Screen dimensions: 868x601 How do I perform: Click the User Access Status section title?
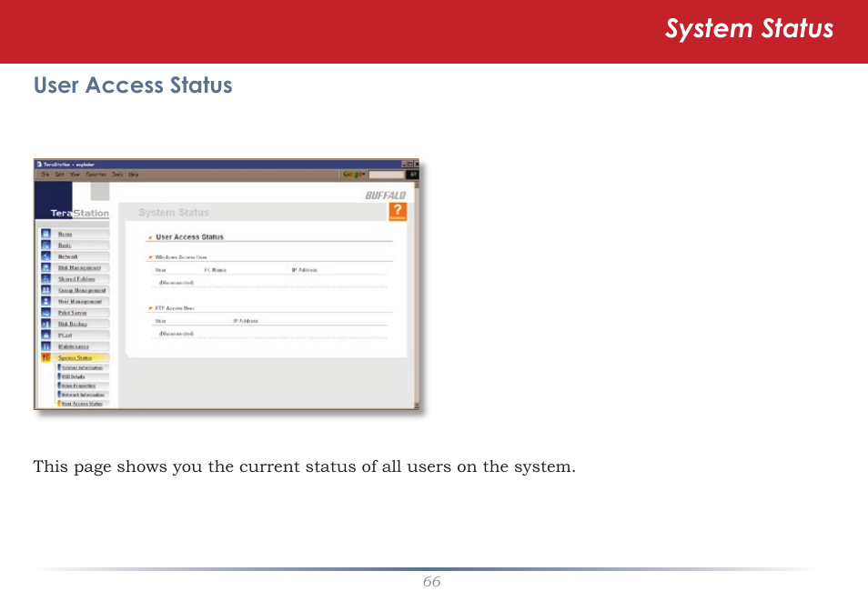point(189,237)
